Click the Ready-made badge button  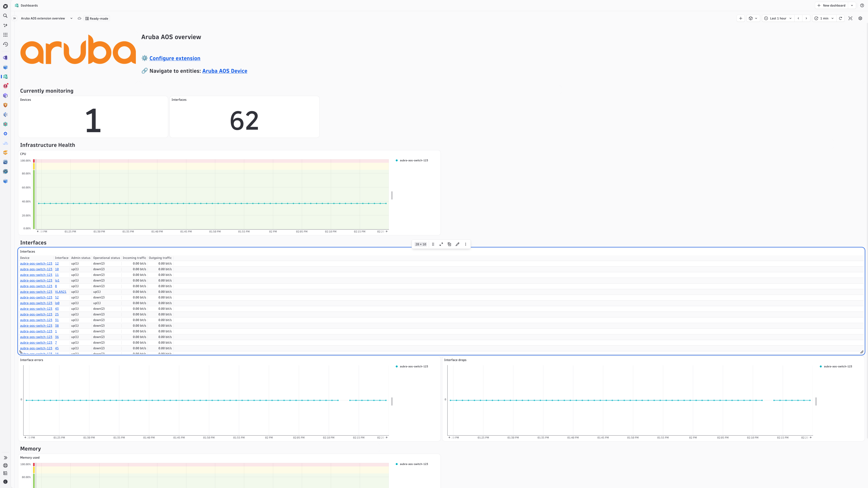[97, 19]
